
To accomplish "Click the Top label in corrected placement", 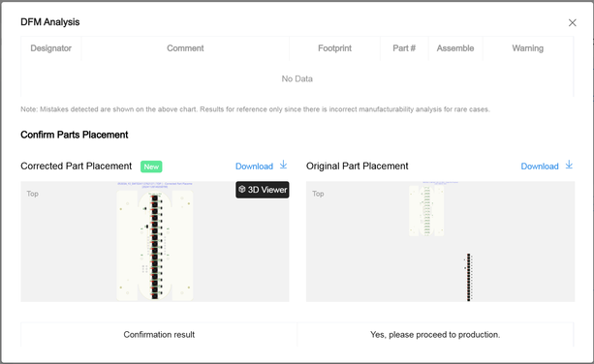I will click(32, 194).
